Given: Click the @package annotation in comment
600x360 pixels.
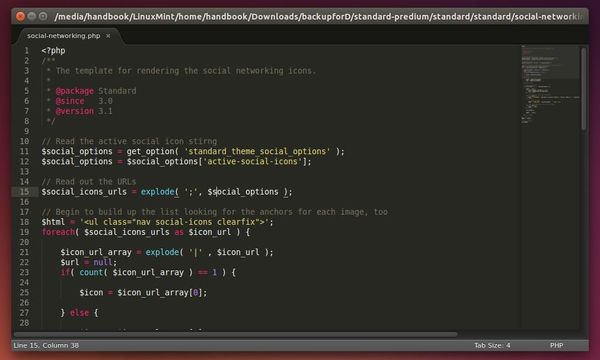Looking at the screenshot, I should [x=75, y=91].
